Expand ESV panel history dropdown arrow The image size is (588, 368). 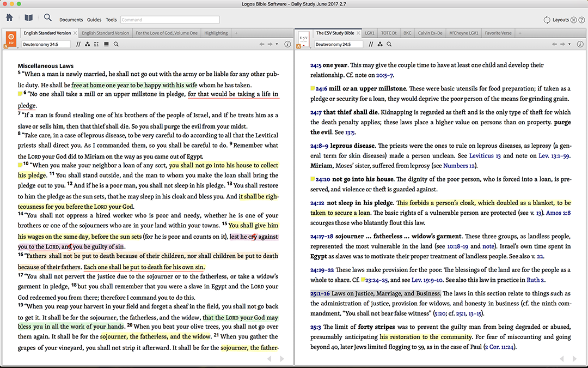point(277,44)
